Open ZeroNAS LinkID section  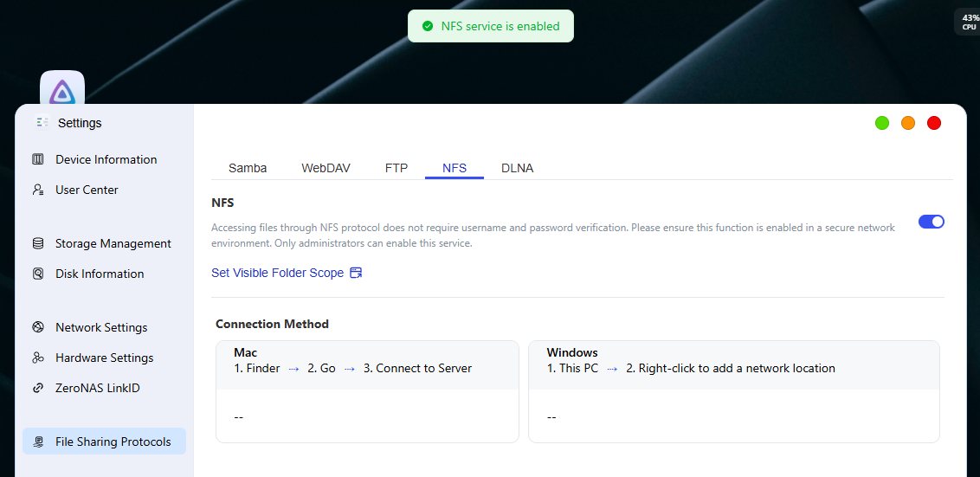tap(105, 388)
